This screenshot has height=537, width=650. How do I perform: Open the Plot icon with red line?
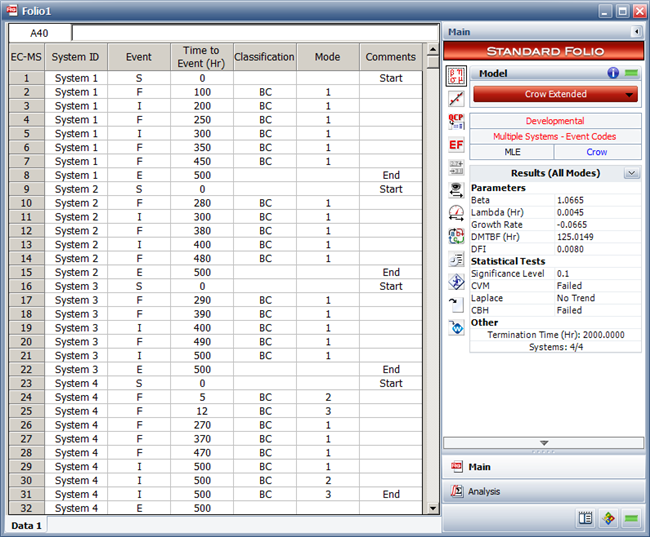tap(456, 99)
